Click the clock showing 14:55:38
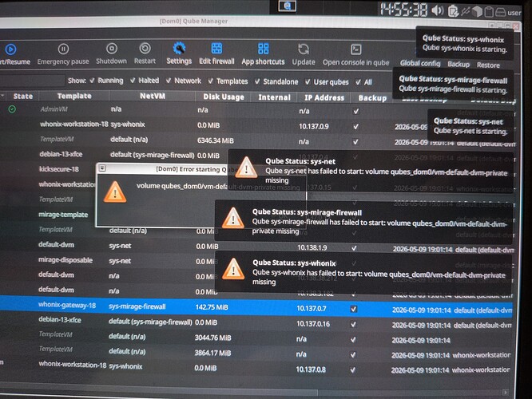The height and width of the screenshot is (399, 532). [403, 10]
